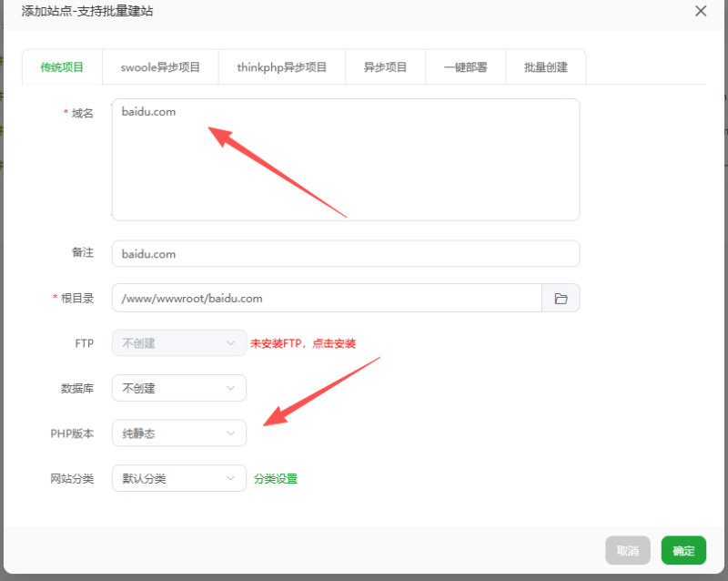This screenshot has width=728, height=581.
Task: Open the 批量创建 tab
Action: [545, 66]
